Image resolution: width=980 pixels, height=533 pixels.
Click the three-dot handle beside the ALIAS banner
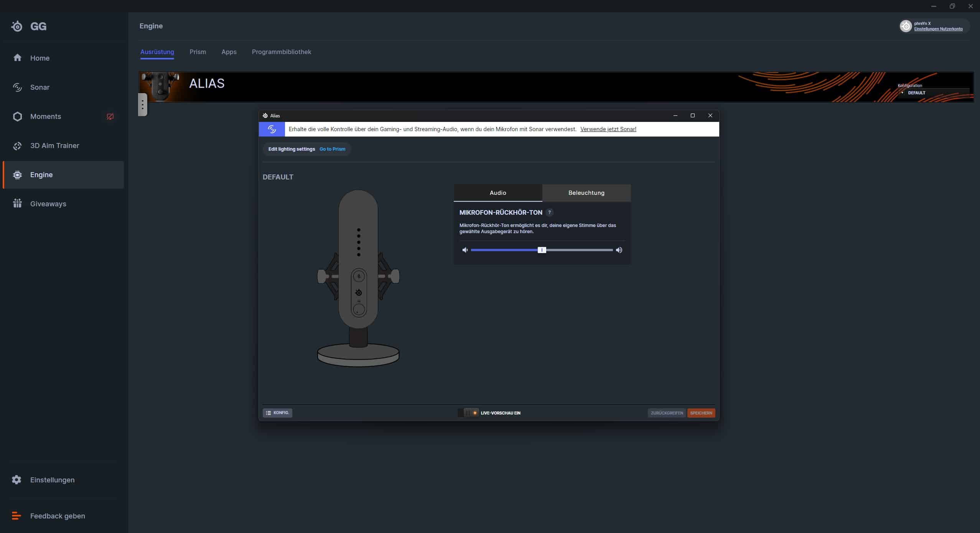click(x=142, y=105)
